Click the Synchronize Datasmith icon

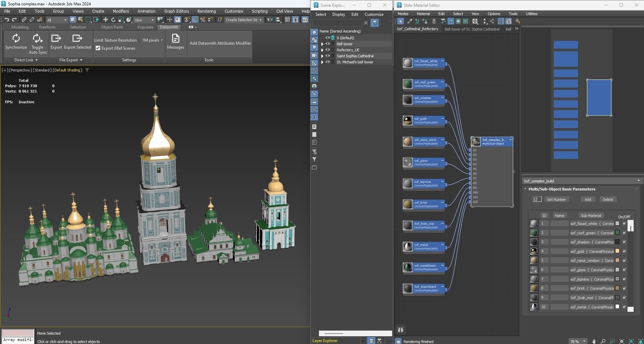(x=16, y=39)
